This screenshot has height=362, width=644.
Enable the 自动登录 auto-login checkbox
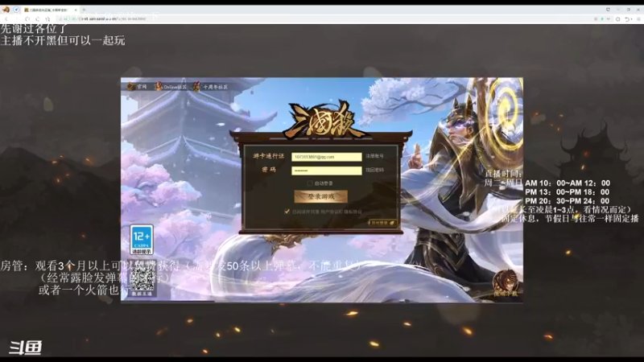tap(310, 183)
